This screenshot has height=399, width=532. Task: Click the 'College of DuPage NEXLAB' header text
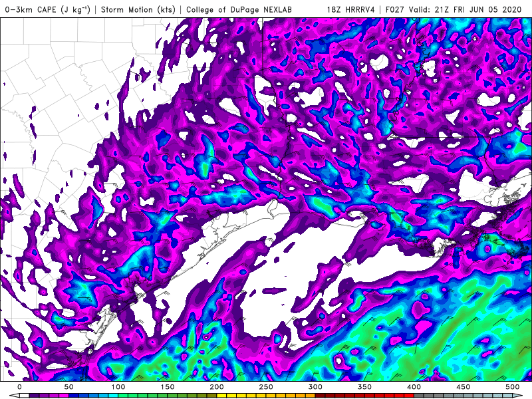tap(239, 9)
